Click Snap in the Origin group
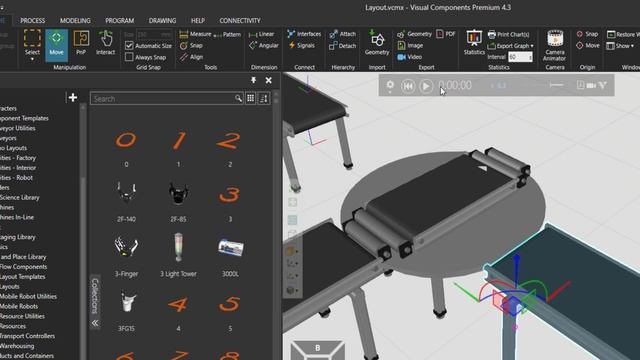The height and width of the screenshot is (360, 640). click(587, 34)
